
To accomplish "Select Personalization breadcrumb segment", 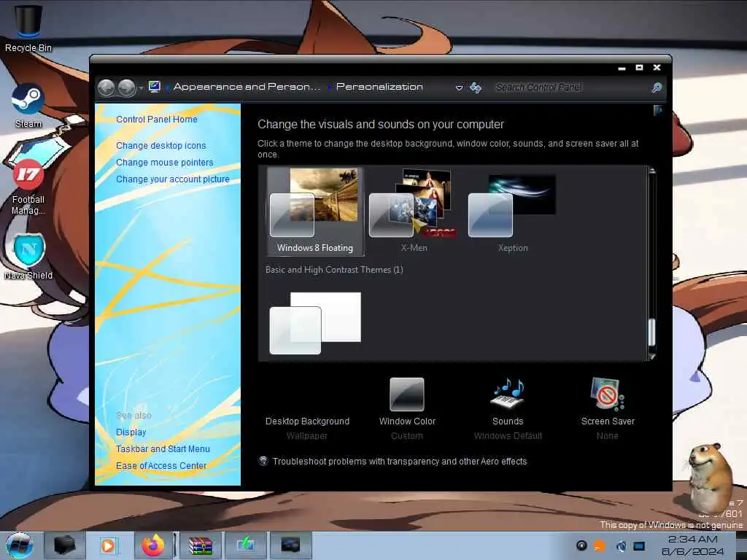I will pos(379,87).
